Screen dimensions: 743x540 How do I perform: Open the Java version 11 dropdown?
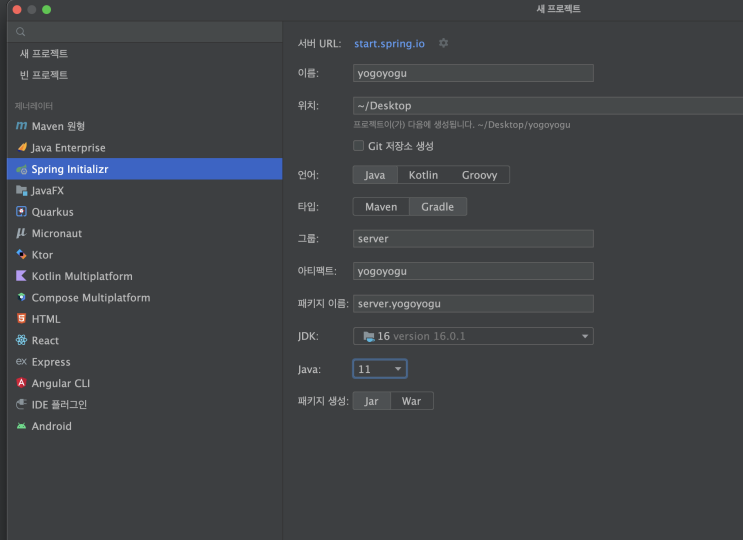tap(380, 369)
